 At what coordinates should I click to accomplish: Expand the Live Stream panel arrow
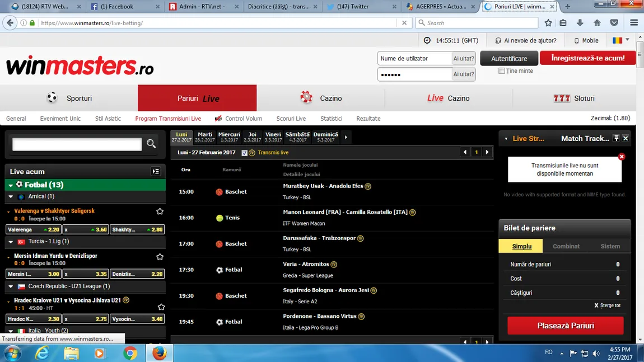click(506, 139)
